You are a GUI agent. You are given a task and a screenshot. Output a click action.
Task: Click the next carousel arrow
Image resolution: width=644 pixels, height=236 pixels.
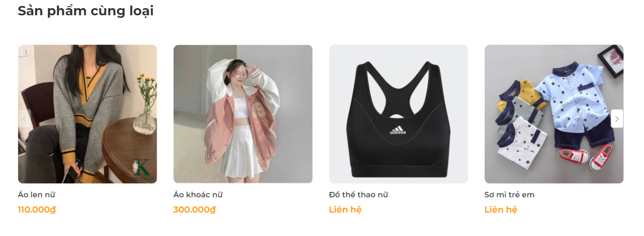point(617,119)
